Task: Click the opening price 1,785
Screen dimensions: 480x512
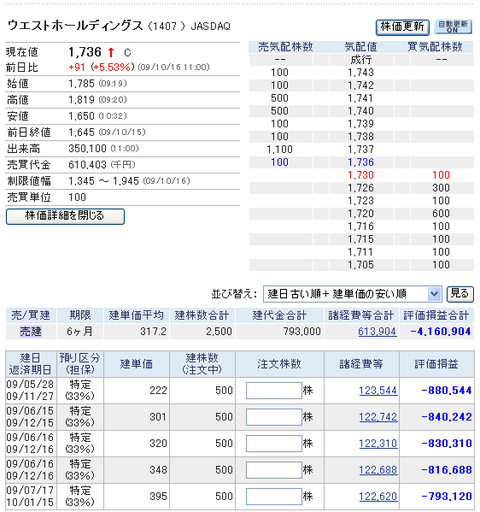Action: pos(81,83)
